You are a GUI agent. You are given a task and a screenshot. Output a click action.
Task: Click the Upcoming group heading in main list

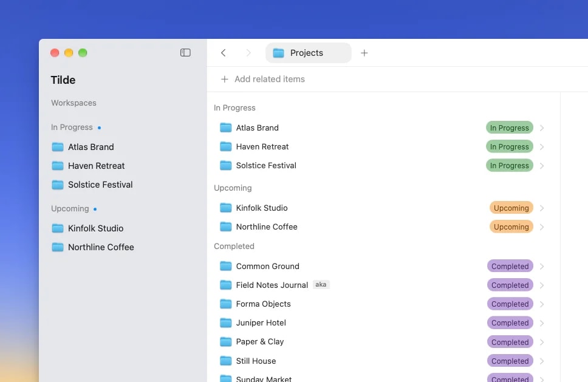click(x=233, y=188)
